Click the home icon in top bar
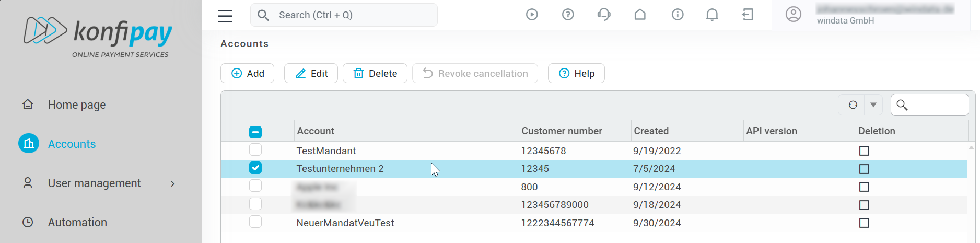 640,15
